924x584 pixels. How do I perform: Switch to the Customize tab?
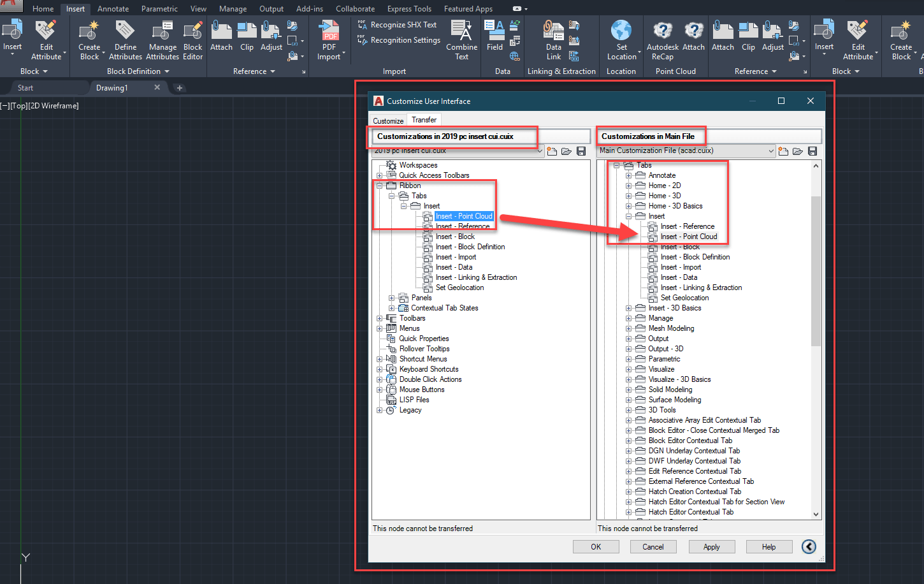point(387,120)
